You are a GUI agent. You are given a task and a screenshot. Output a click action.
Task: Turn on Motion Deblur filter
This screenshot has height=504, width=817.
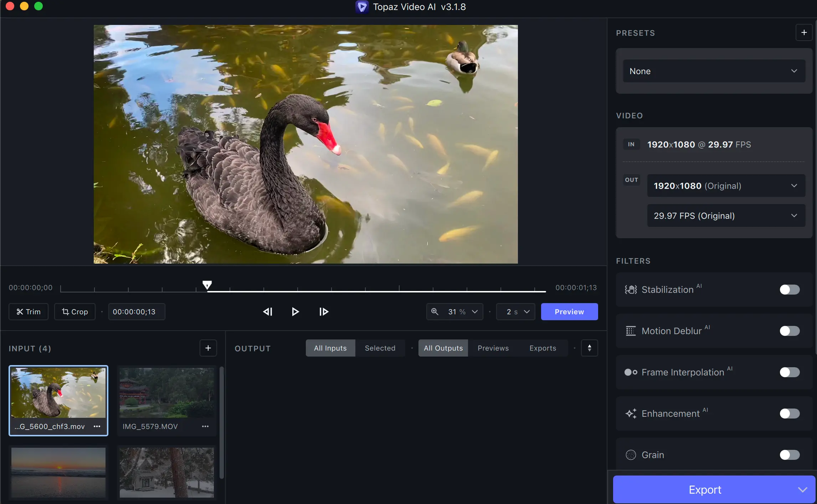[x=789, y=331]
